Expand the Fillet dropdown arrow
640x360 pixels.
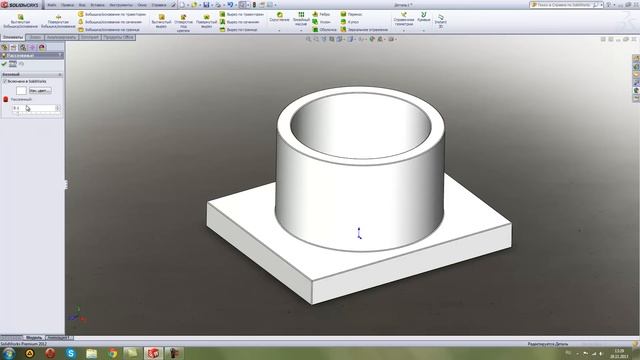click(280, 30)
